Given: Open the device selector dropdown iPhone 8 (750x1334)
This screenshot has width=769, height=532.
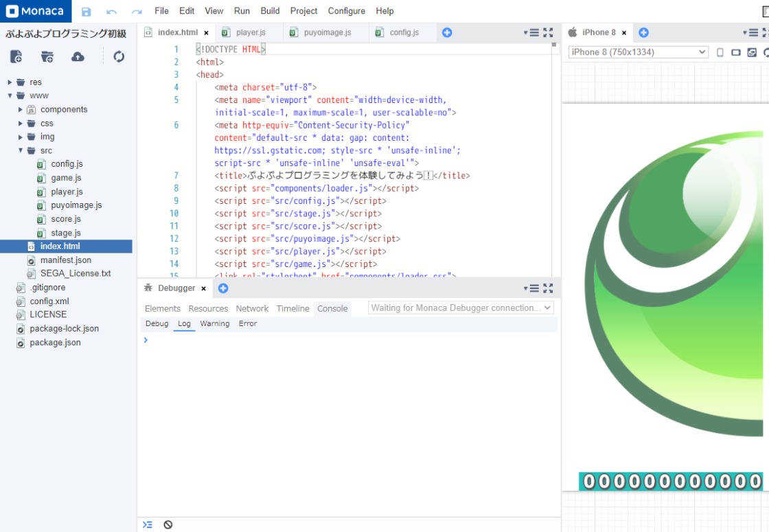Looking at the screenshot, I should 638,52.
